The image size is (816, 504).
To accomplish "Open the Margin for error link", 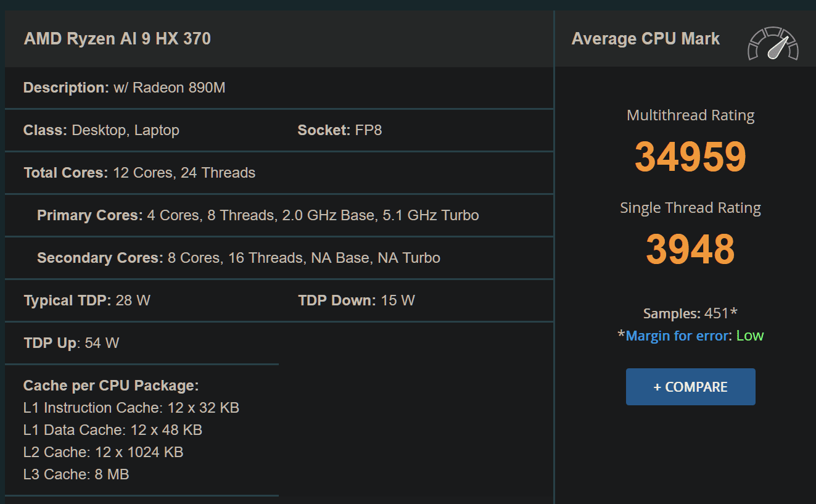I will click(x=678, y=336).
